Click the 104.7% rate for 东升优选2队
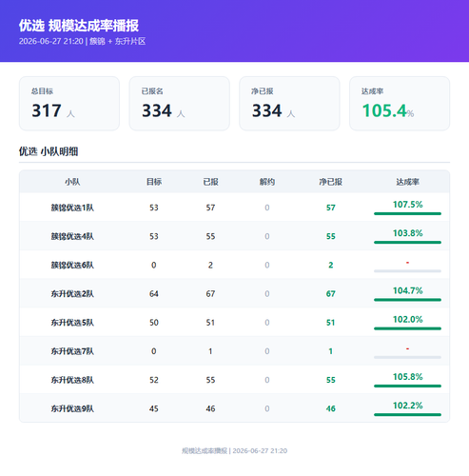The width and height of the screenshot is (469, 476). [407, 290]
